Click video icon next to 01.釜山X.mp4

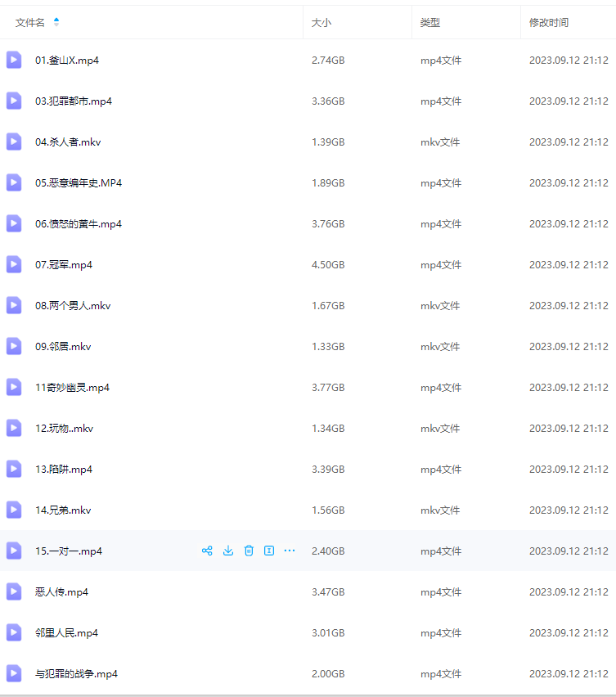(14, 60)
